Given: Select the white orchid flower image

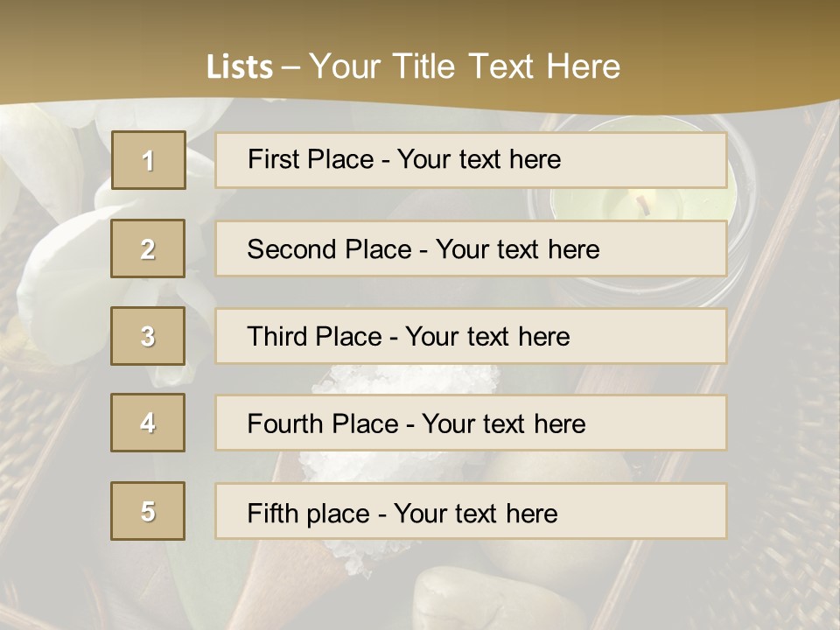Looking at the screenshot, I should click(x=61, y=262).
